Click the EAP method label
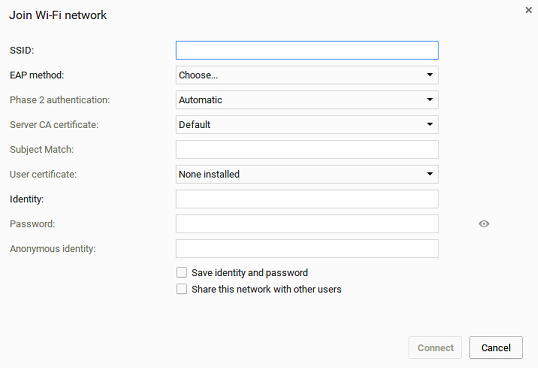This screenshot has width=538, height=368. pyautogui.click(x=37, y=75)
